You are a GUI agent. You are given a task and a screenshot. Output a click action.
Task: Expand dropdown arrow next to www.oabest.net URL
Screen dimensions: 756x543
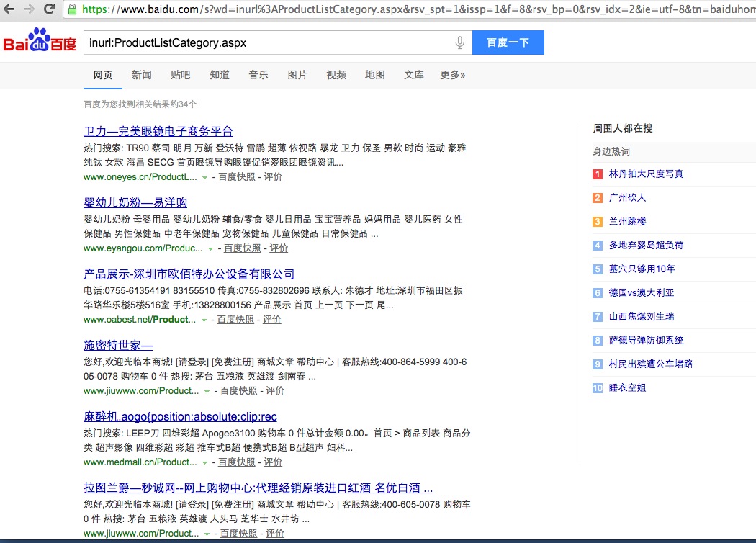coord(204,320)
